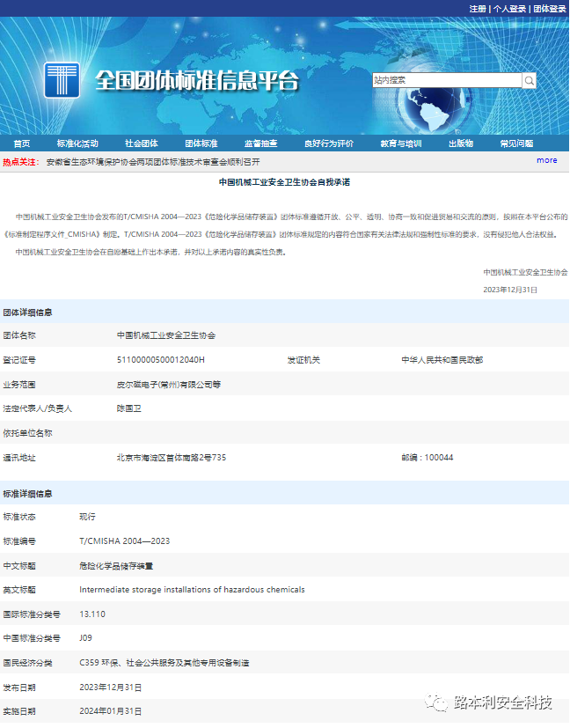Image resolution: width=570 pixels, height=728 pixels.
Task: Select postal code 100044
Action: pos(439,458)
